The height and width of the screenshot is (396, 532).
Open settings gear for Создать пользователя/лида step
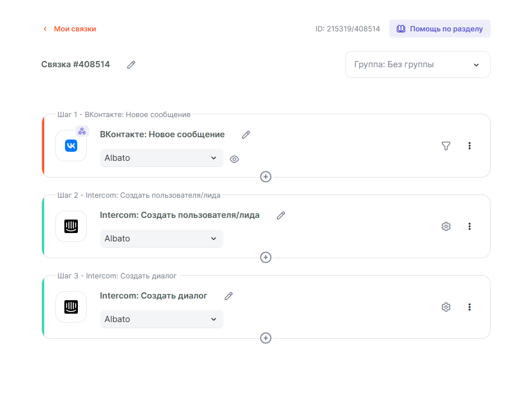[446, 227]
